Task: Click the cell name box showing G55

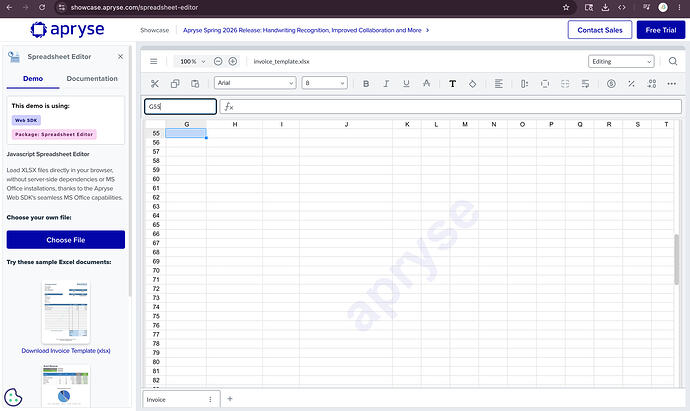Action: click(180, 106)
